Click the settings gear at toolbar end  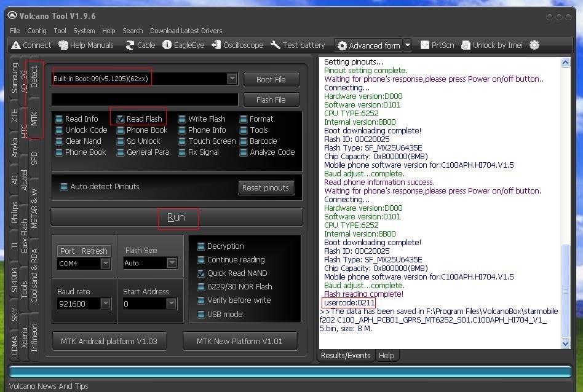pyautogui.click(x=534, y=45)
